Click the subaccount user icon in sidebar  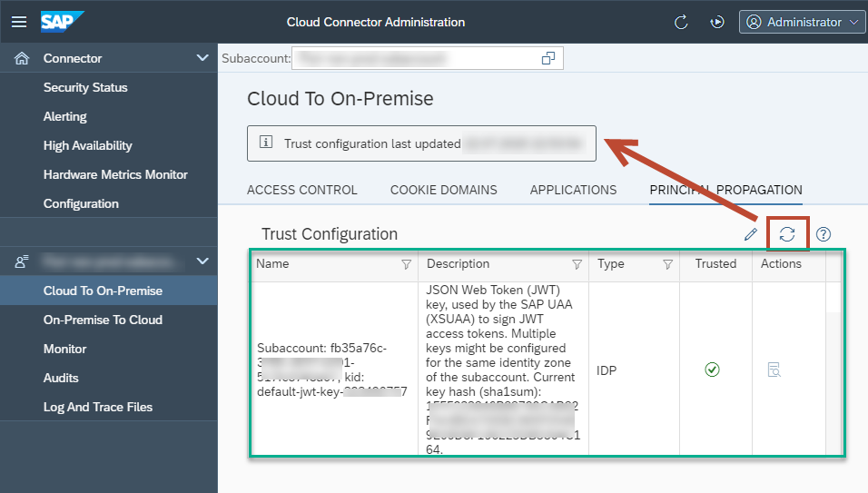tap(22, 261)
